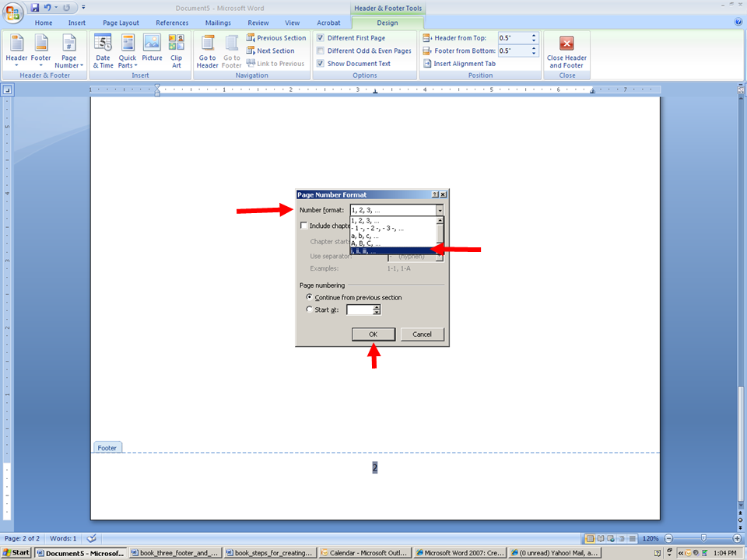Open Quick Parts menu
Viewport: 747px width, 560px height.
point(128,51)
